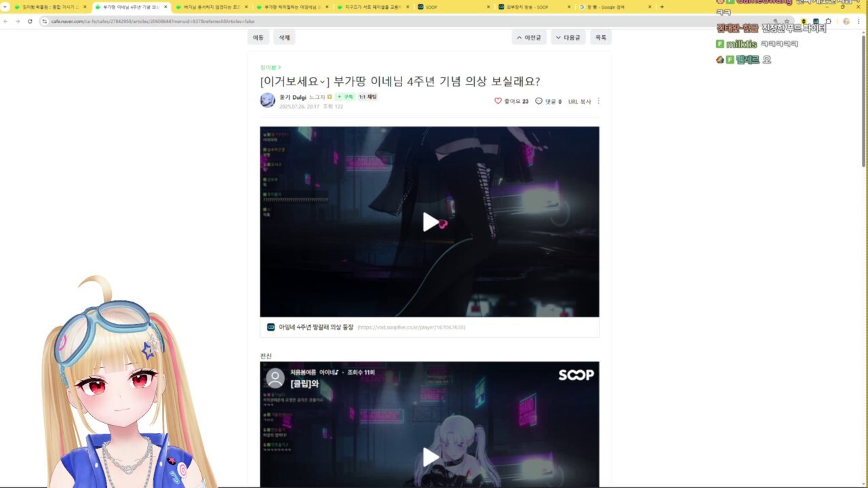Click the streamer avatar in second video

pyautogui.click(x=275, y=378)
